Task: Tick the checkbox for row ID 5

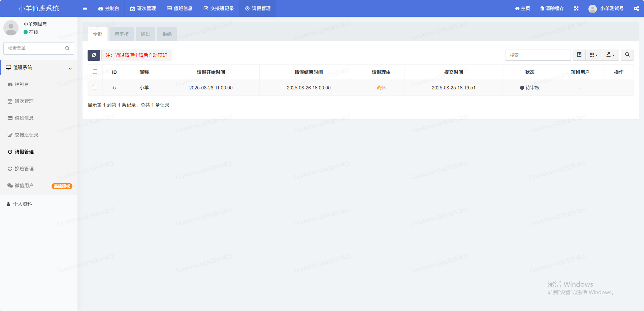Action: coord(95,87)
